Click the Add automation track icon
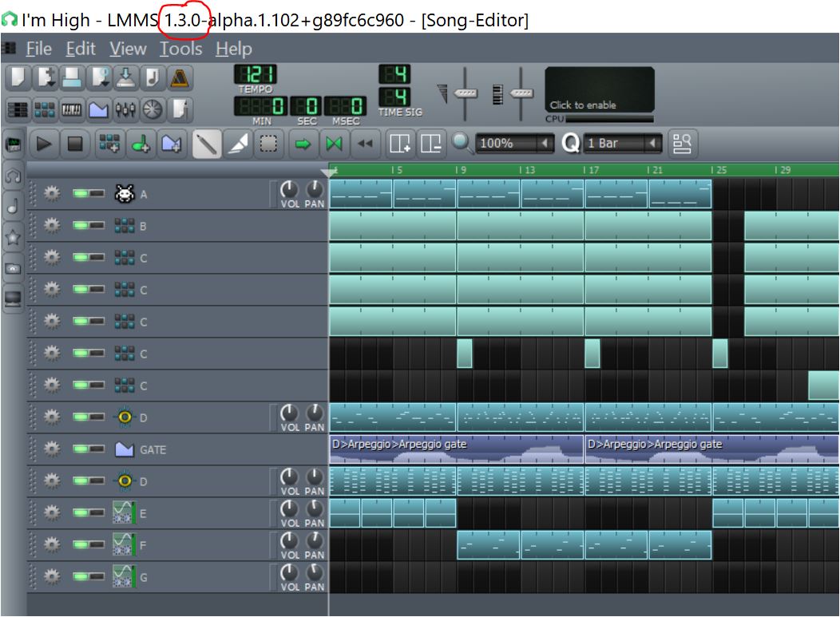The width and height of the screenshot is (840, 617). coord(172,144)
